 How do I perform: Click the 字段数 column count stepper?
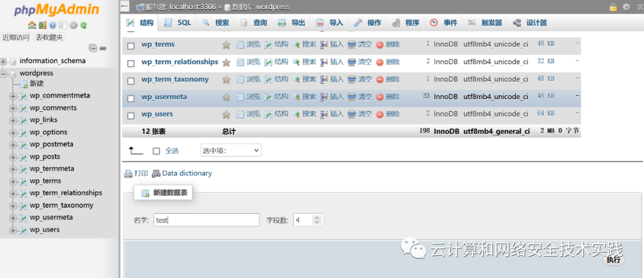coord(309,220)
